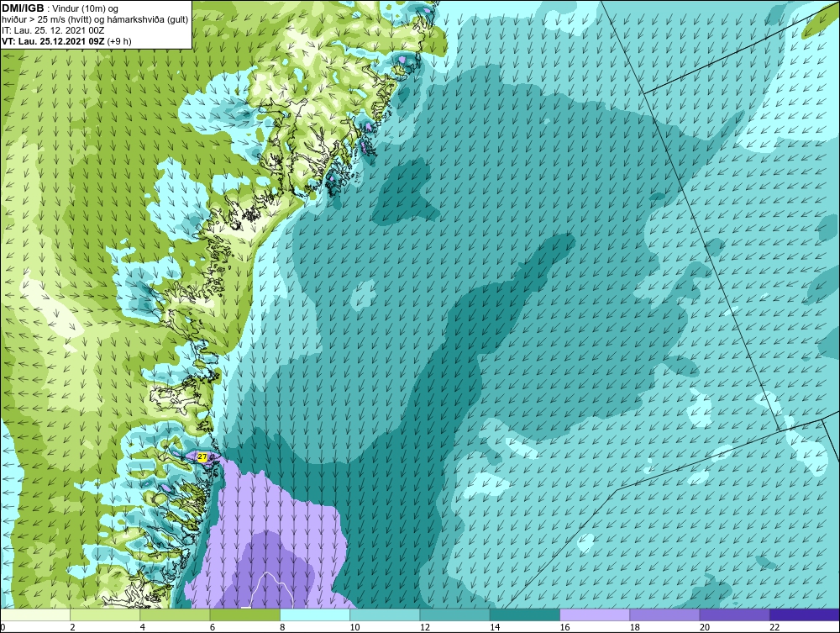Viewport: 840px width, 633px height.
Task: Pick the above 22 m/s dark indigo legend swatch
Action: (x=805, y=615)
